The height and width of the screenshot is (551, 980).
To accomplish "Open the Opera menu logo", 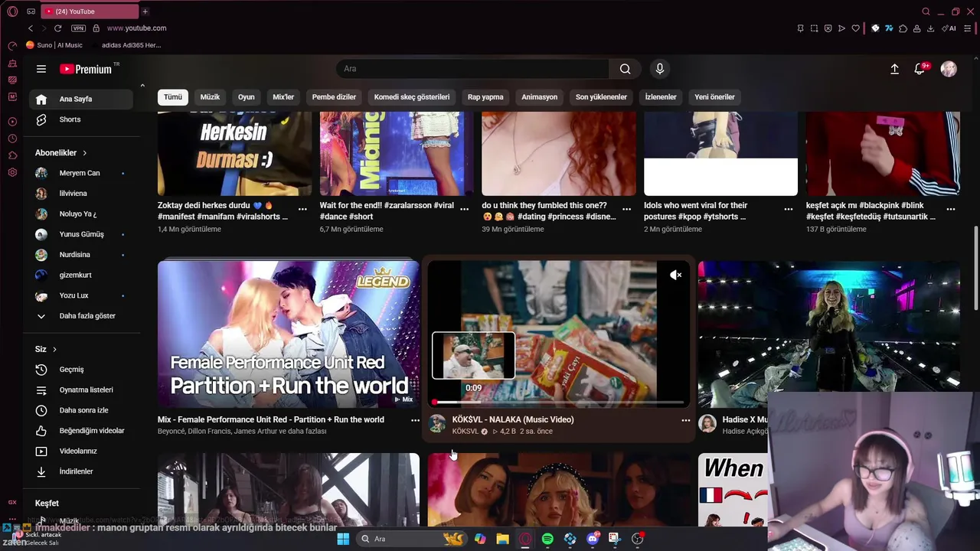I will tap(12, 11).
